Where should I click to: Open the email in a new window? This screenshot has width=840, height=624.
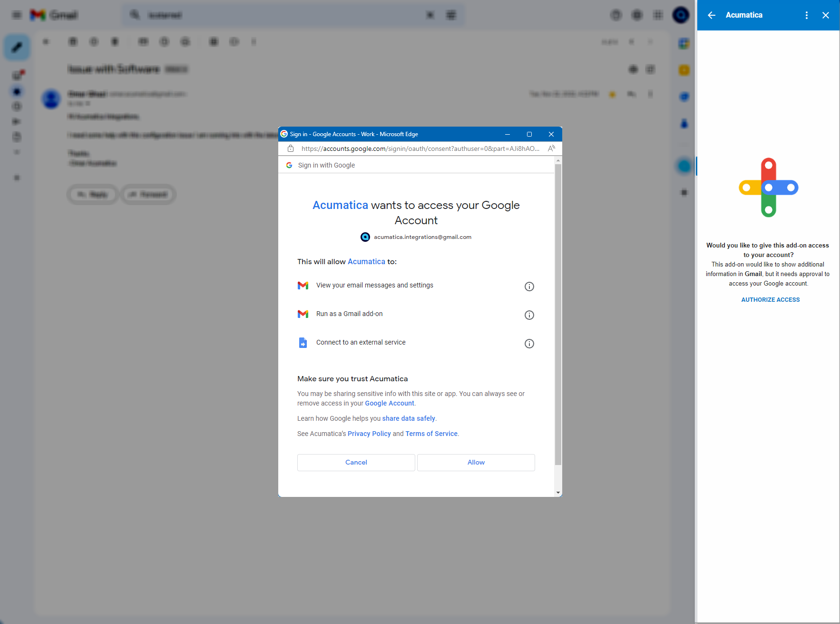(x=650, y=69)
